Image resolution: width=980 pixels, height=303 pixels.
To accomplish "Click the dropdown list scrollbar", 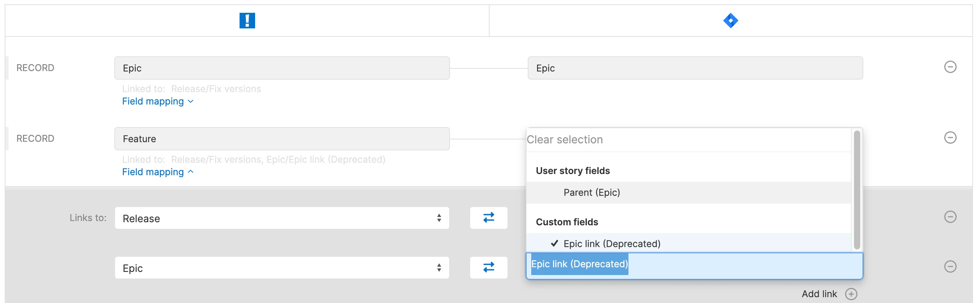I will click(857, 190).
